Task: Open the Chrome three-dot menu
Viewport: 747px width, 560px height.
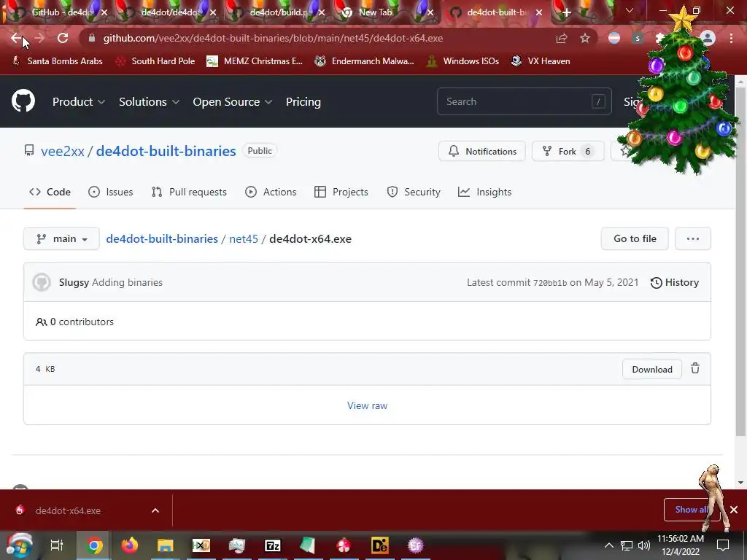Action: [x=731, y=38]
